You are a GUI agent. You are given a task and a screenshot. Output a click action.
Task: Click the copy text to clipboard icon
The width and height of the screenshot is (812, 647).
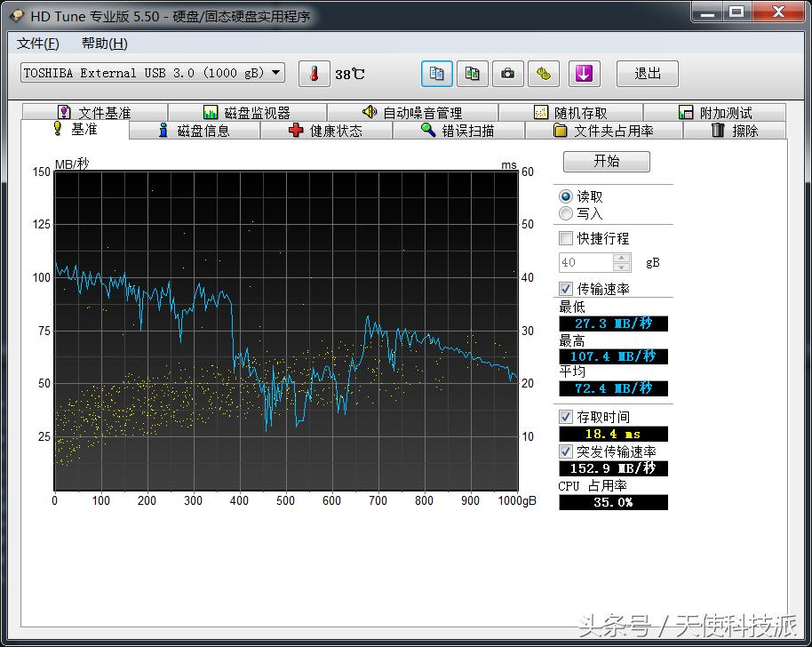pyautogui.click(x=436, y=74)
